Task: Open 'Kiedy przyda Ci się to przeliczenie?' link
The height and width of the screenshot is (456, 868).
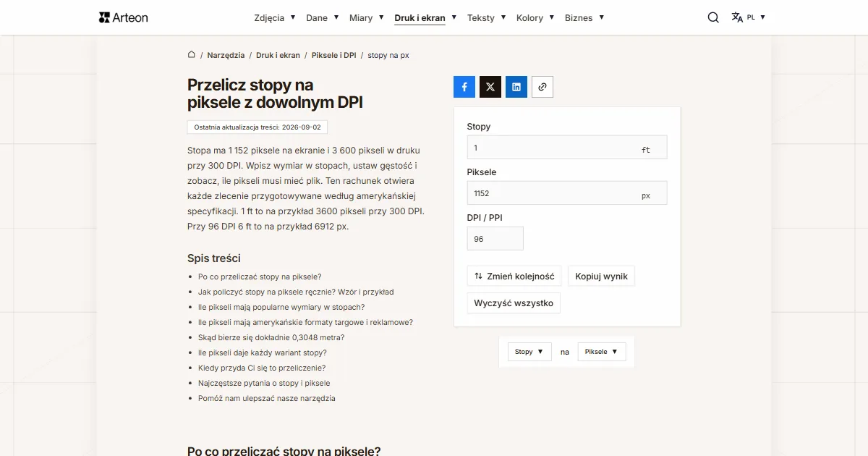Action: [x=262, y=368]
